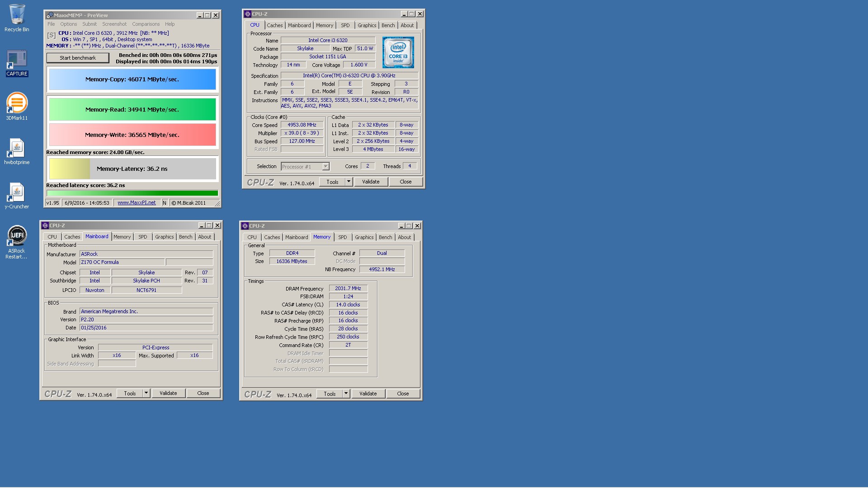Expand Tools dropdown arrow in Mainboard window
The height and width of the screenshot is (488, 868).
coord(146,393)
